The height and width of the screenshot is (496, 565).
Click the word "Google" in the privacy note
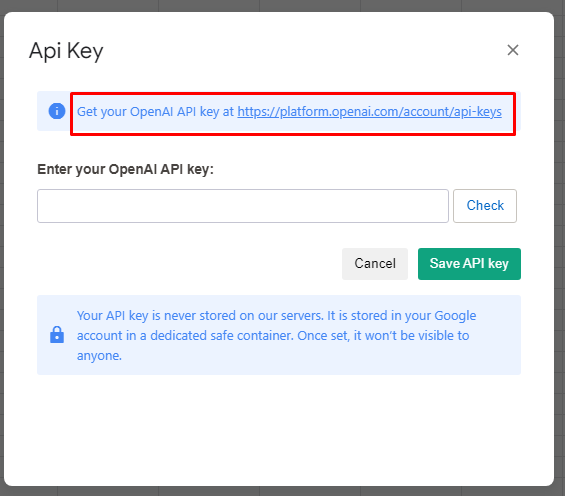455,316
